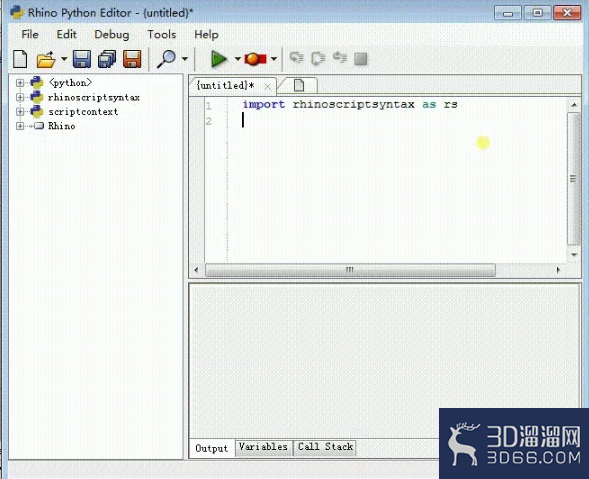This screenshot has width=589, height=479.
Task: Open the Tools menu
Action: 162,34
